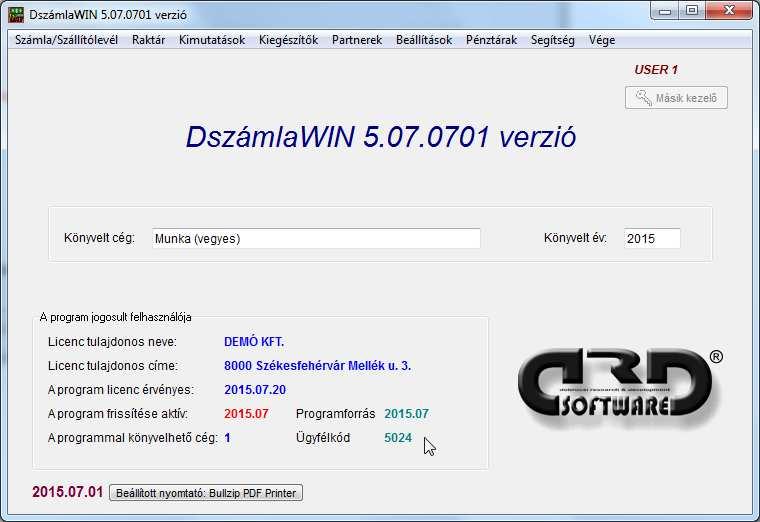
Task: Open the Kimutatások menu
Action: tap(212, 40)
